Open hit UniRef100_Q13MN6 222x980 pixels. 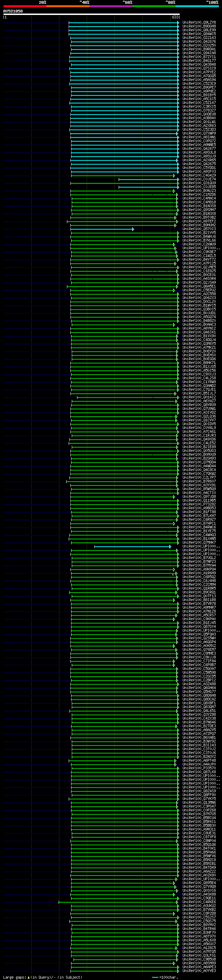point(199,802)
